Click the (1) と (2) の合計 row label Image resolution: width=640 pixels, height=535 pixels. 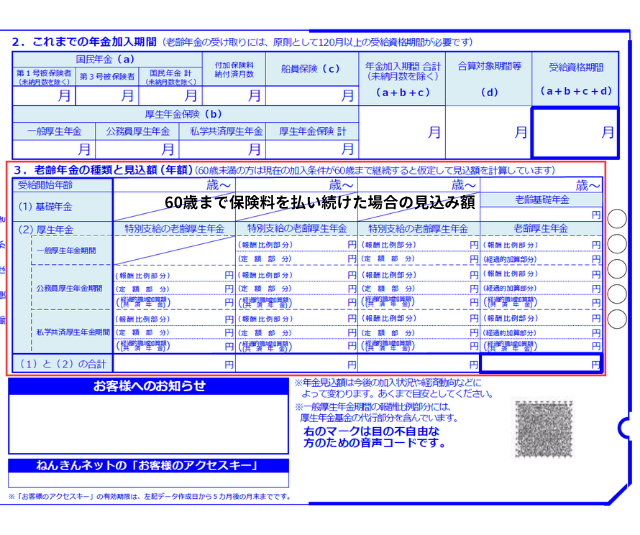(x=58, y=365)
